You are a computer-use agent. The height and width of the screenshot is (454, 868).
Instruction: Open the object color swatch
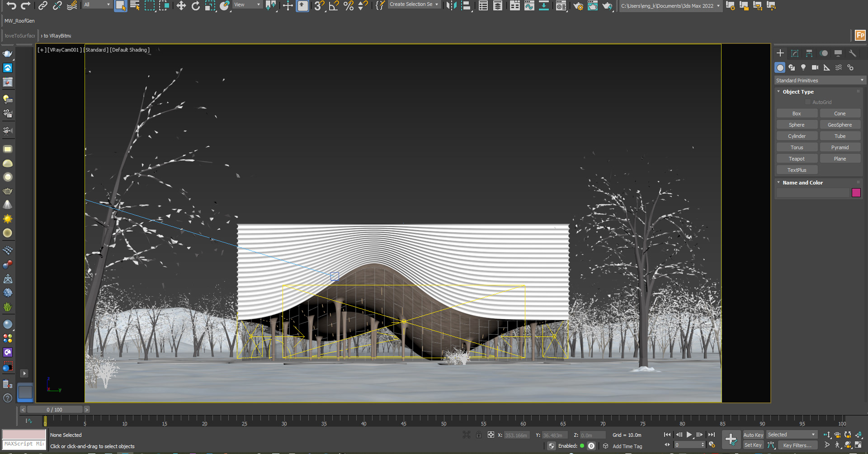pyautogui.click(x=856, y=193)
